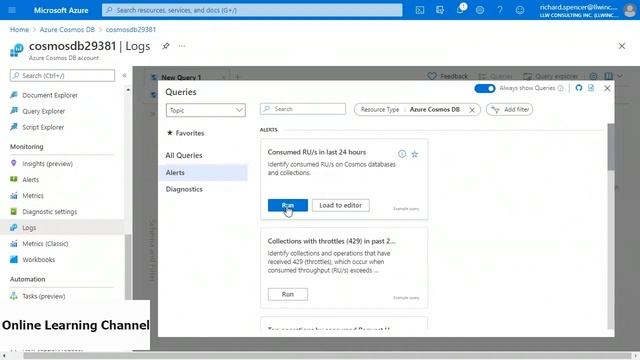640x360 pixels.
Task: Open Cloud Shell from the top bar
Action: point(420,10)
